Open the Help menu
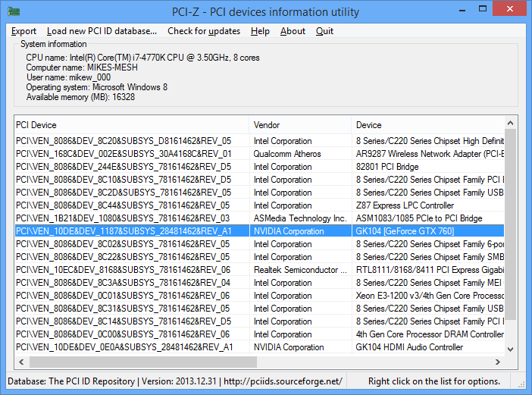Screen dimensions: 532x395 coord(260,31)
